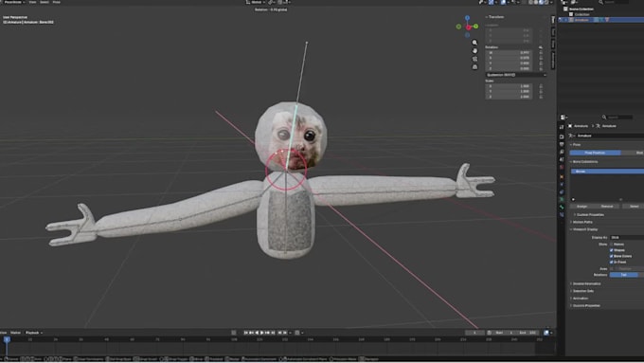The height and width of the screenshot is (363, 644).
Task: Open the Marker menu in timeline
Action: [x=15, y=333]
